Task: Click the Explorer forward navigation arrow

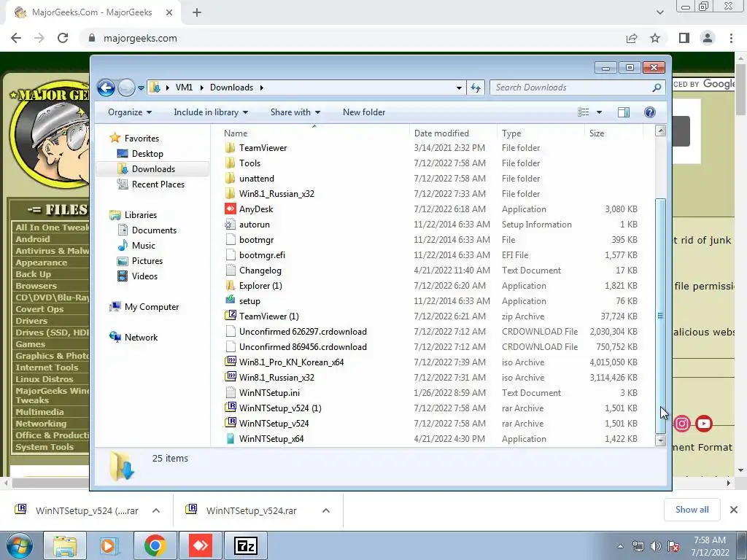Action: (126, 87)
